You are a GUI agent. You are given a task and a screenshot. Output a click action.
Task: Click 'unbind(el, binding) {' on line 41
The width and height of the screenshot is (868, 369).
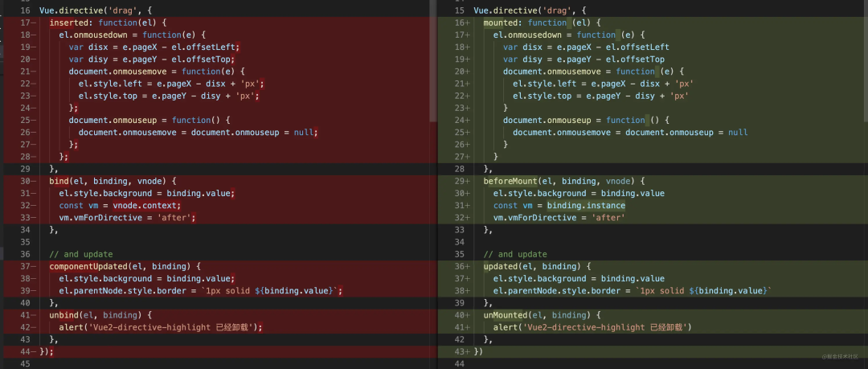[100, 315]
